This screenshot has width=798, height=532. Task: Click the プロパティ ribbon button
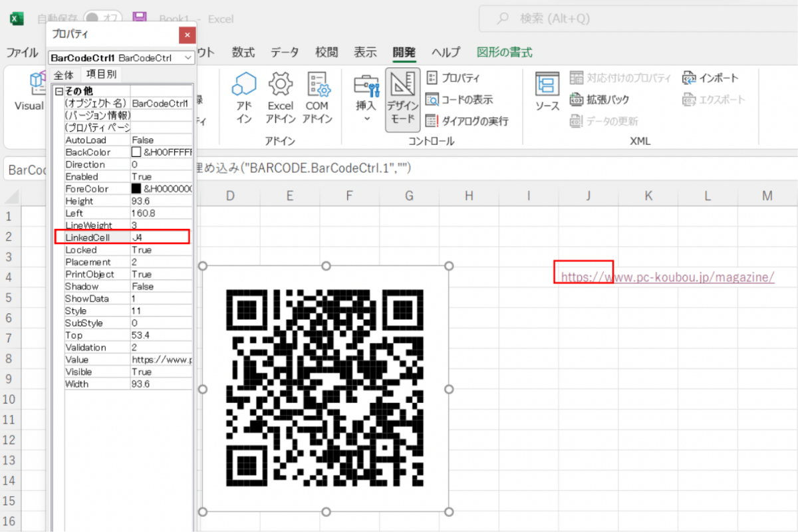pos(453,78)
